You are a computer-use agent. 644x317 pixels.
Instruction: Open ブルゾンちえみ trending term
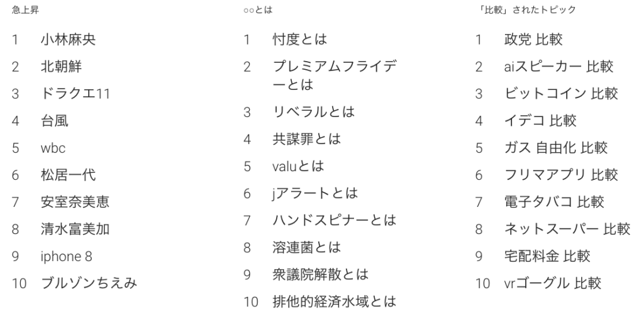coord(89,283)
